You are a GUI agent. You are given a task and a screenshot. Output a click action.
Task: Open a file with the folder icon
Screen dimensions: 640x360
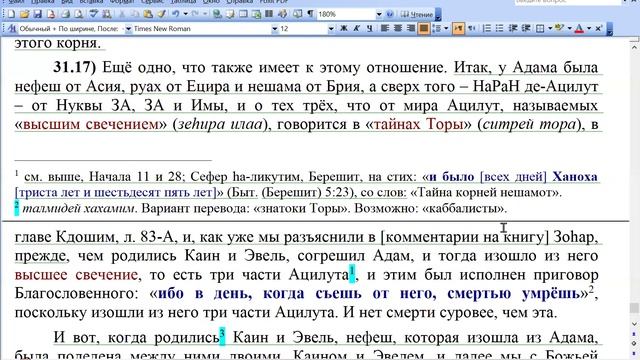click(24, 14)
